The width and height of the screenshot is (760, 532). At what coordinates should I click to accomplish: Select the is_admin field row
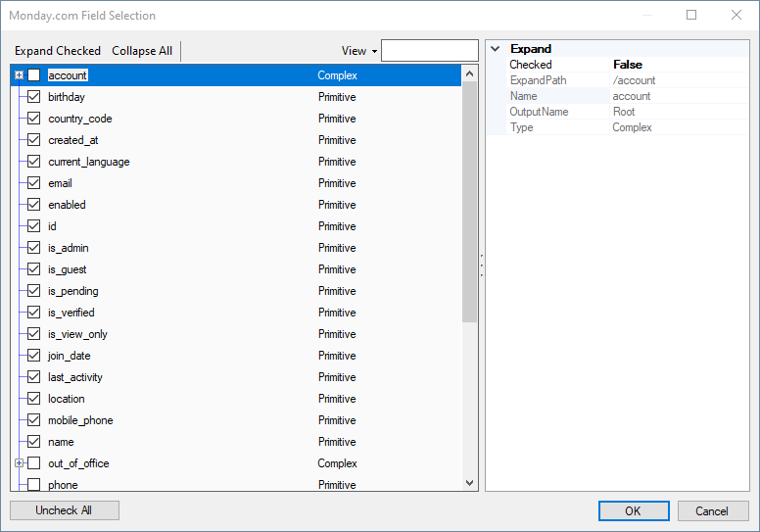click(237, 248)
